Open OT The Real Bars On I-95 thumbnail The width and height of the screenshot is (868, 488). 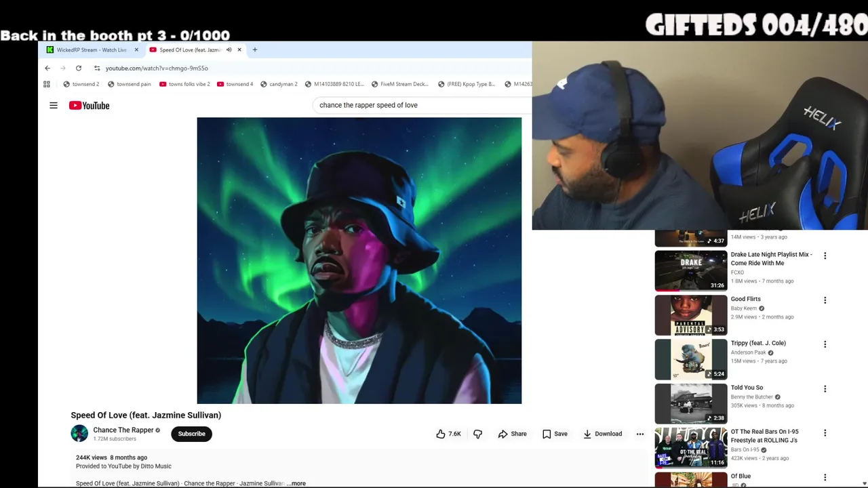(690, 447)
